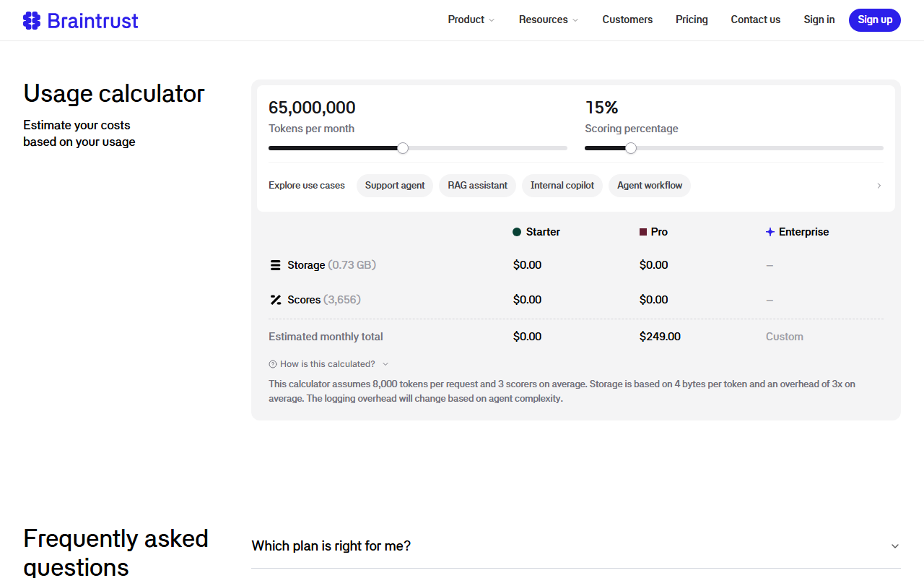Image resolution: width=924 pixels, height=578 pixels.
Task: Click the Pro maroon square icon
Action: tap(643, 232)
